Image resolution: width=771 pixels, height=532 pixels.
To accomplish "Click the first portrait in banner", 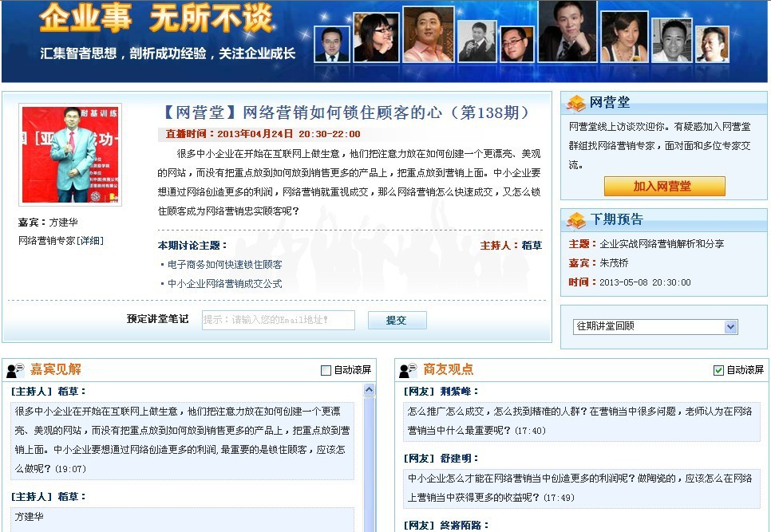I will coord(331,44).
